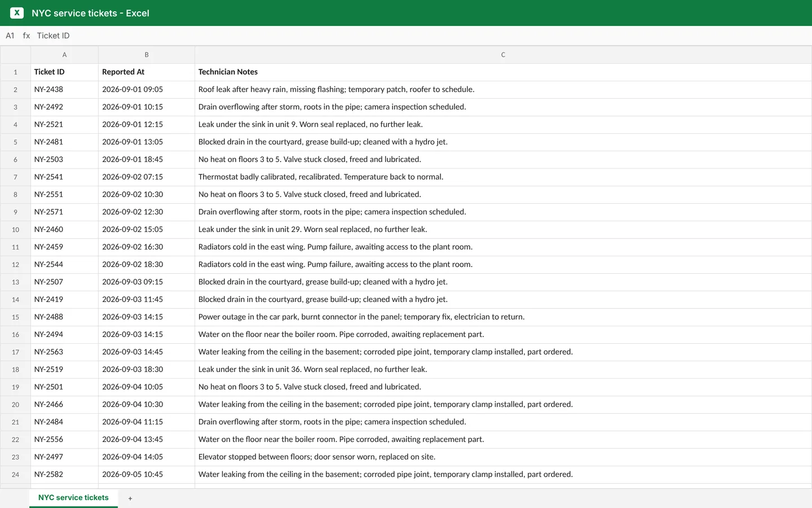Viewport: 812px width, 508px height.
Task: Select the leak under sink unit 29 note
Action: [503, 230]
